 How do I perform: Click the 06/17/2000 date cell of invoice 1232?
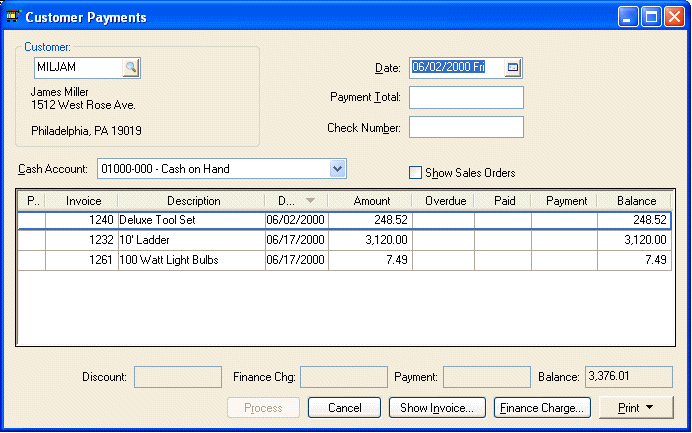click(297, 240)
